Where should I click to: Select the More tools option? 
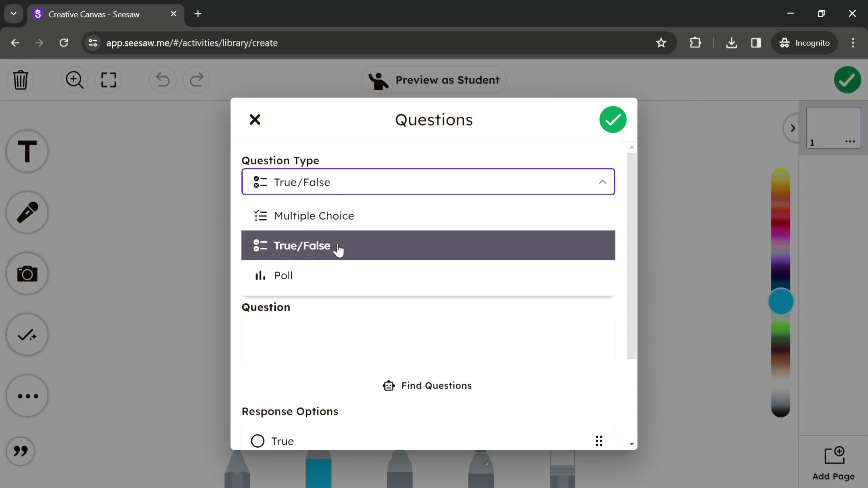tap(27, 396)
